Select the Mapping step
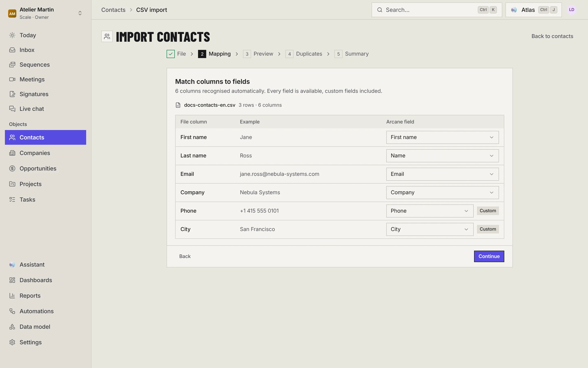Image resolution: width=588 pixels, height=368 pixels. (x=214, y=54)
